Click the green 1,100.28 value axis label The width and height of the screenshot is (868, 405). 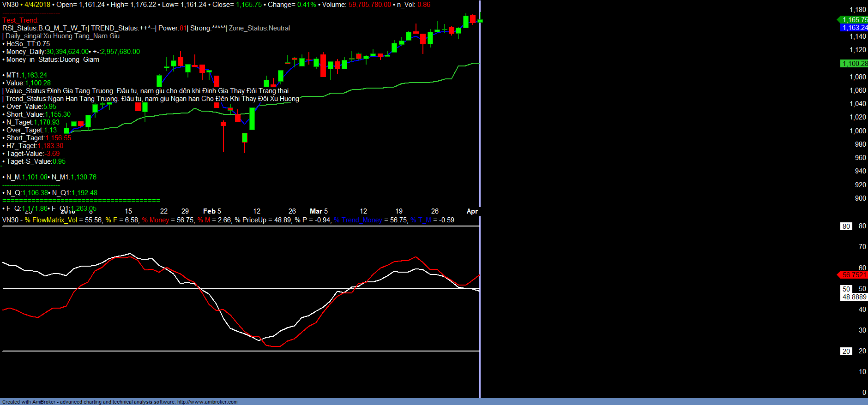pos(854,64)
